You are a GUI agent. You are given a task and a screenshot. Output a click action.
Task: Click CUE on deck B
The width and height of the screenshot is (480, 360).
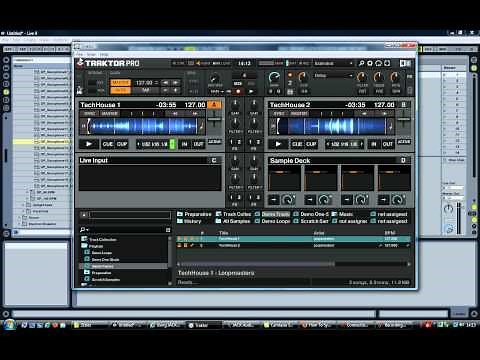pos(297,144)
